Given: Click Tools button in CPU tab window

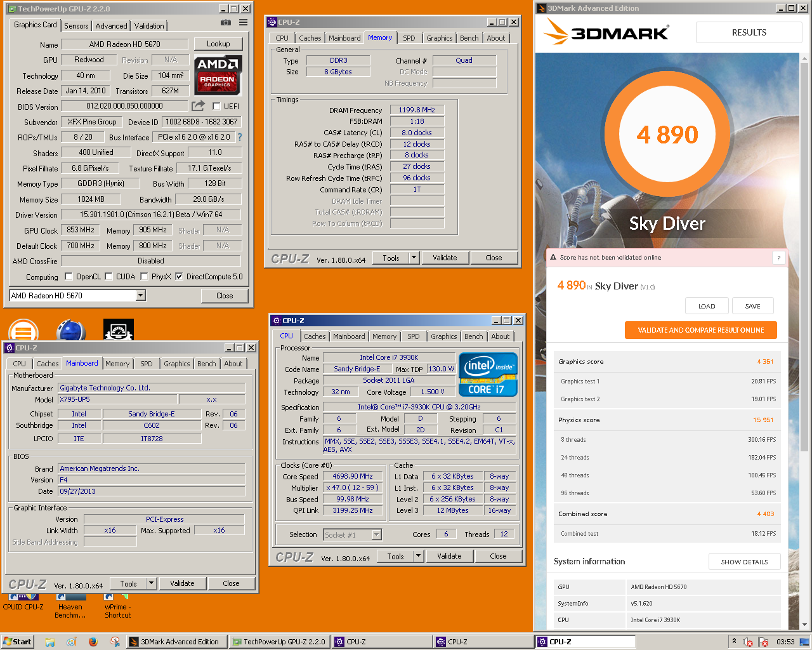Looking at the screenshot, I should 396,556.
